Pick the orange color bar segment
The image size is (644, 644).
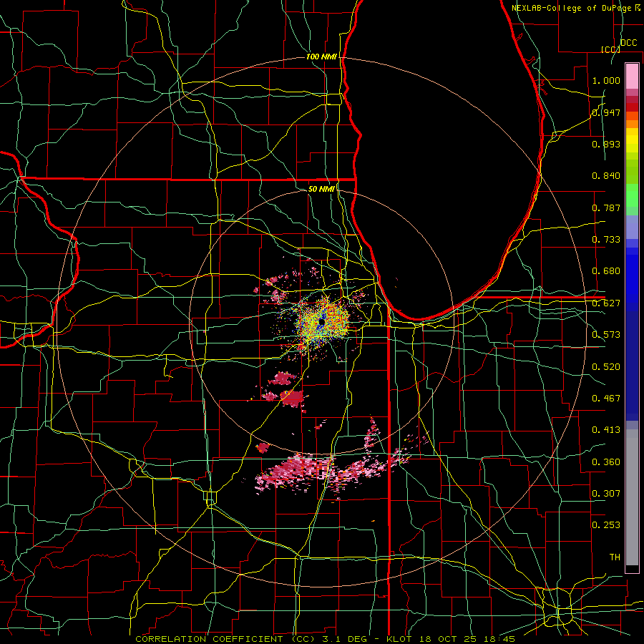632,124
